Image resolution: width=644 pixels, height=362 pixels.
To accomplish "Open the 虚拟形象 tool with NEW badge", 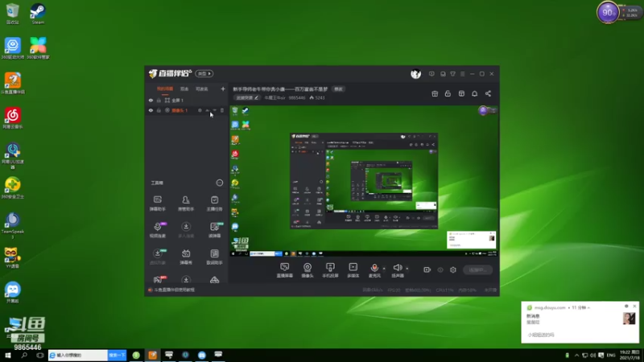I will pos(158,257).
